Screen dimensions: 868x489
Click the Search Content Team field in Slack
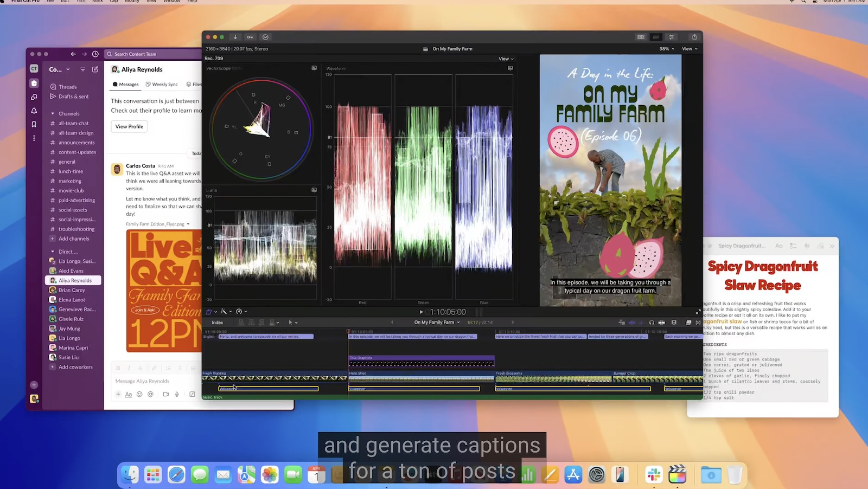pos(153,54)
